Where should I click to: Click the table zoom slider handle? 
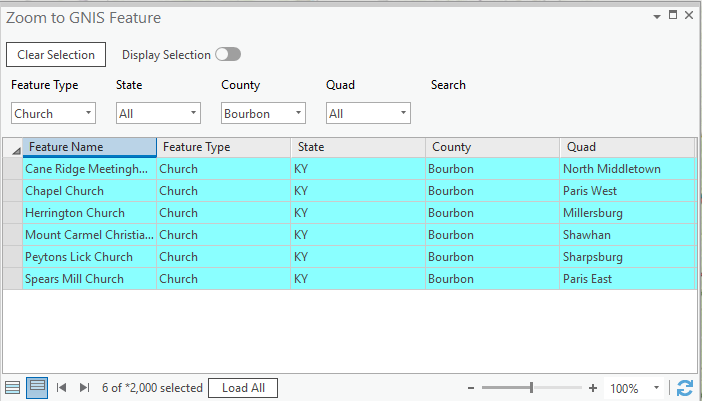[x=531, y=388]
